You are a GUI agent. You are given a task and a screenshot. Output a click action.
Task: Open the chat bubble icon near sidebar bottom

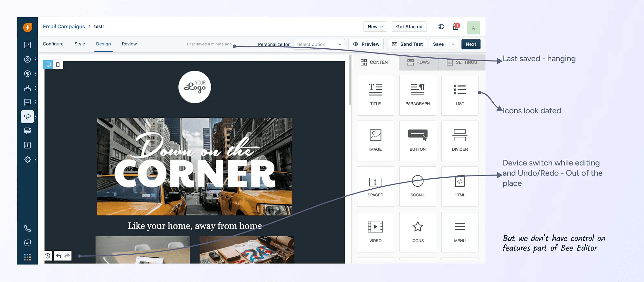click(27, 243)
